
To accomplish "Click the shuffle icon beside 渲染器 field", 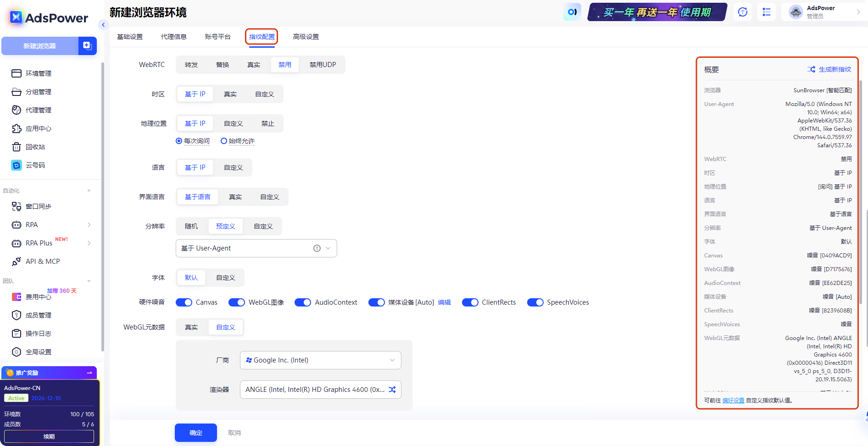I will click(x=392, y=389).
